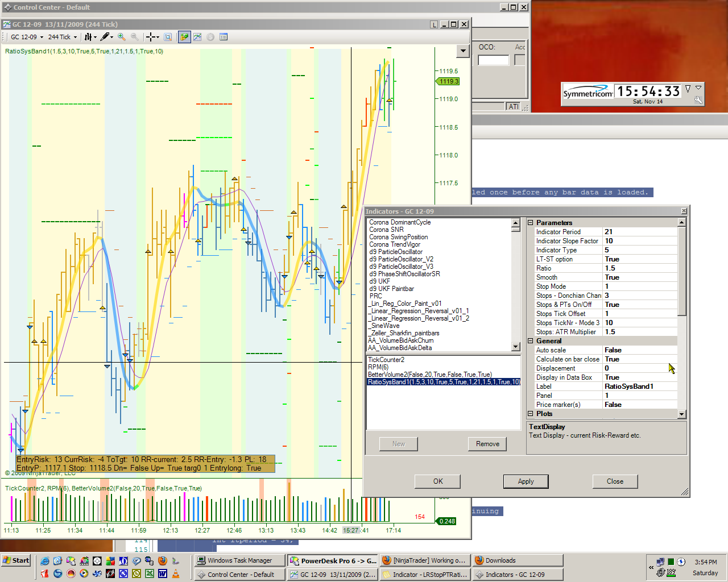Open the chart style bars tool
Screen dimensions: 728x582
pos(88,37)
